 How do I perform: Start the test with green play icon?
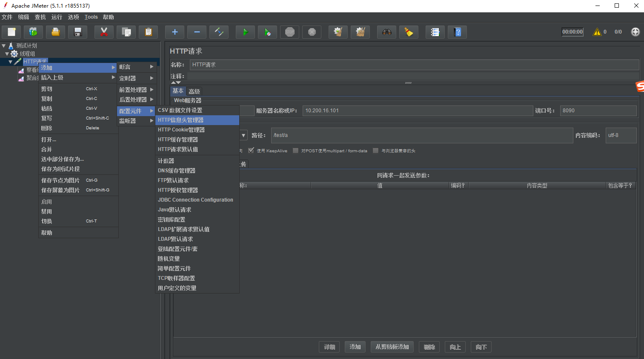coord(245,32)
